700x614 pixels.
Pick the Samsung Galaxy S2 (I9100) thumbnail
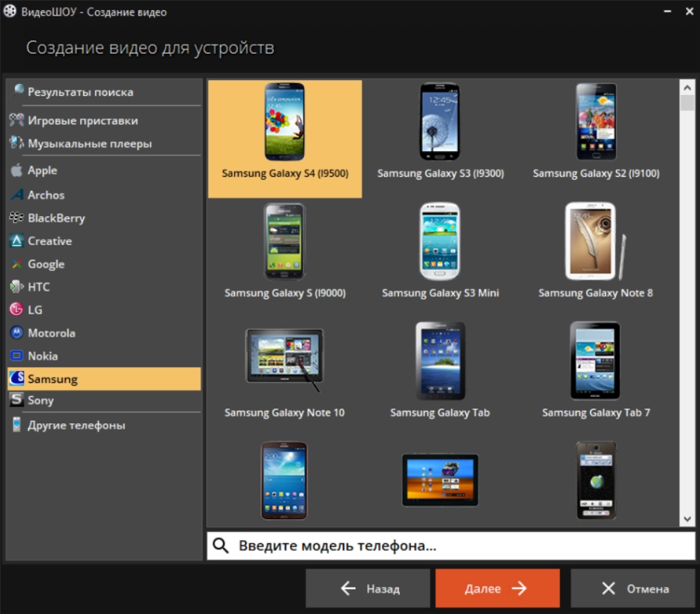pyautogui.click(x=596, y=121)
